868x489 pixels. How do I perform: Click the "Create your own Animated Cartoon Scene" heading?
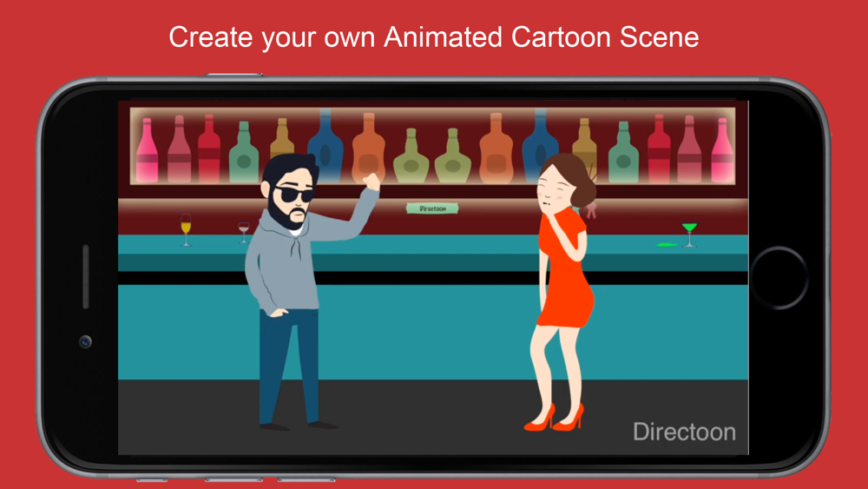[x=433, y=37]
